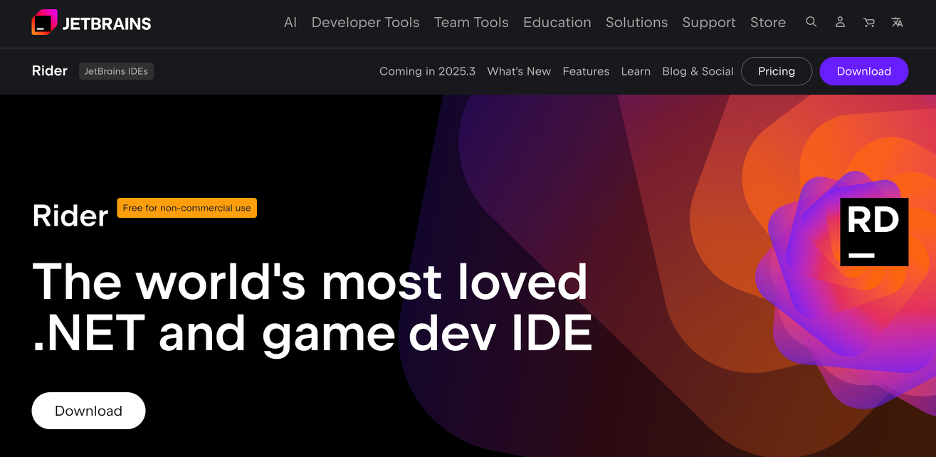
Task: Open the What's New page
Action: coord(519,72)
